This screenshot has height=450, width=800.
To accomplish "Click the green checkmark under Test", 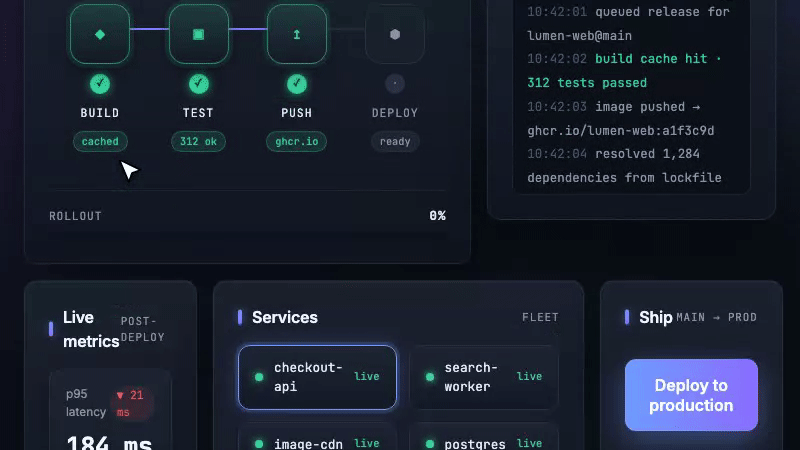I will tap(198, 84).
